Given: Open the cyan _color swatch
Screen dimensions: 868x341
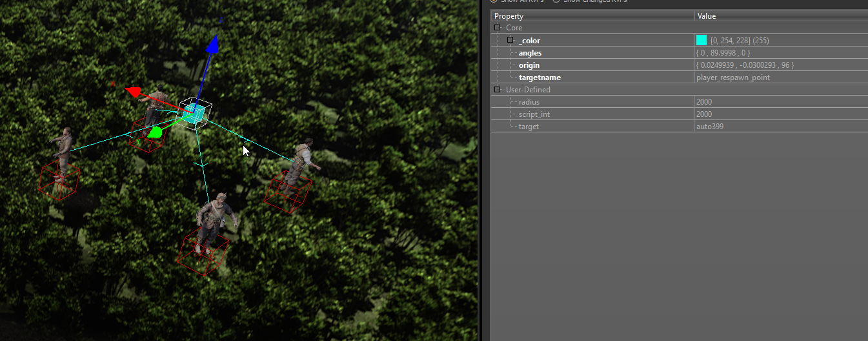Looking at the screenshot, I should (x=701, y=40).
